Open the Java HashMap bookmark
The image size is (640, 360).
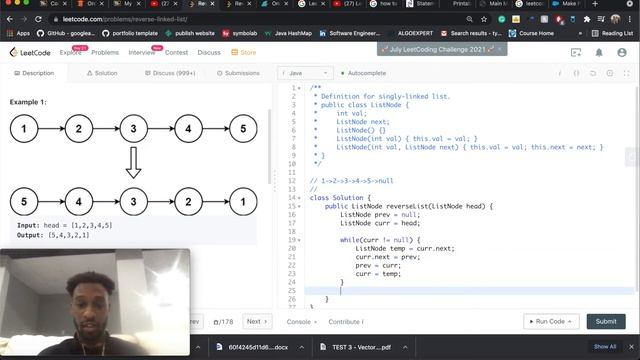coord(288,33)
